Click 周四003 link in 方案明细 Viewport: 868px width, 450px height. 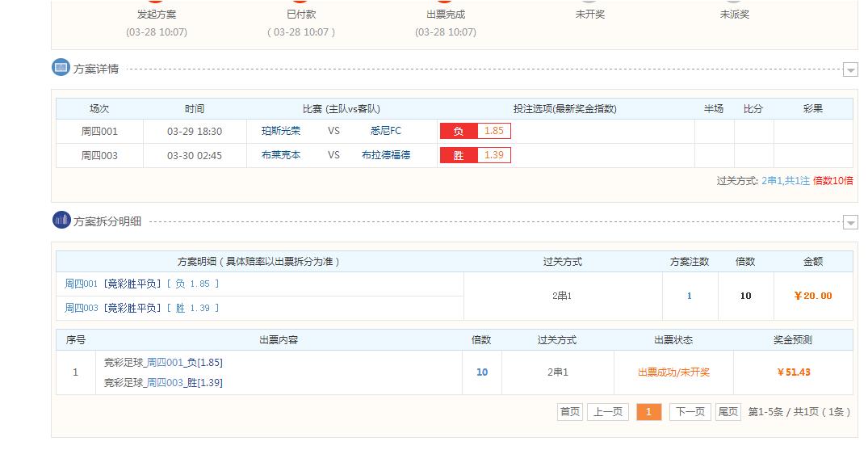click(x=81, y=308)
